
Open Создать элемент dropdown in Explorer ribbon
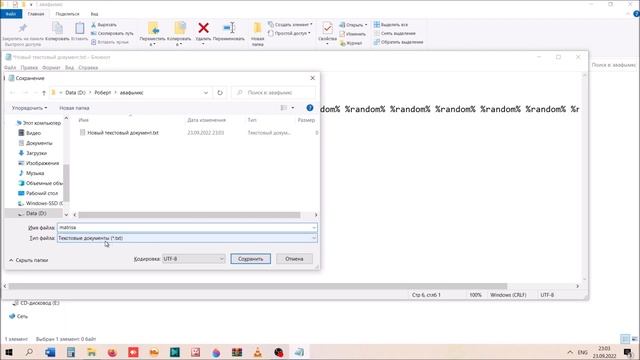290,24
